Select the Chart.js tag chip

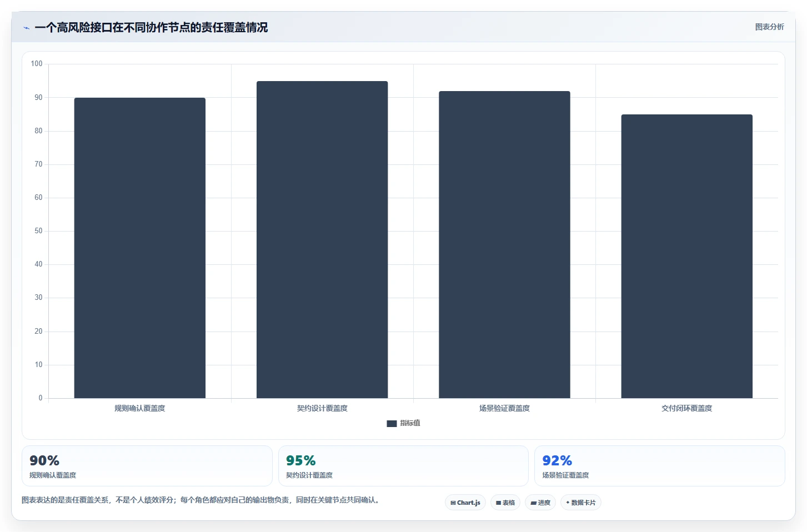pyautogui.click(x=465, y=503)
